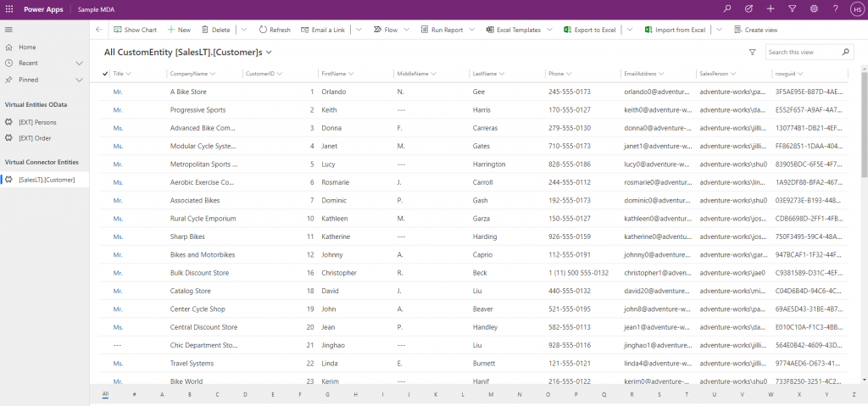This screenshot has width=868, height=406.
Task: Open the All CustomEntity view selector
Action: tap(188, 52)
